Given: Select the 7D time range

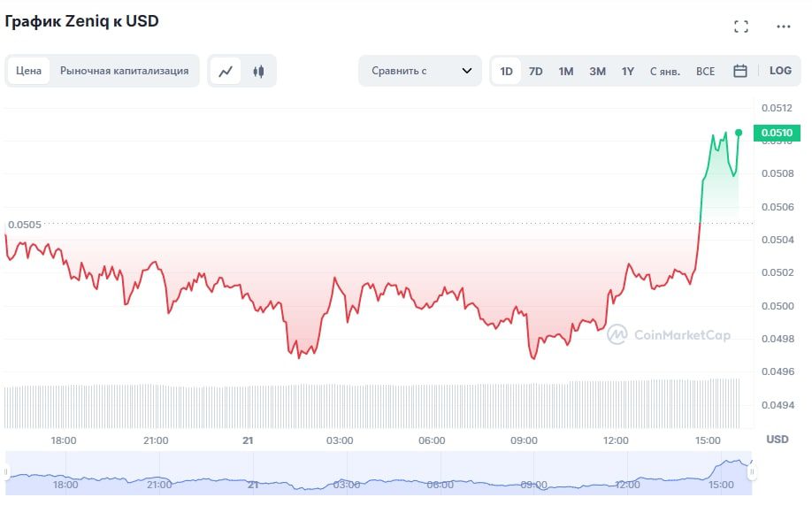Looking at the screenshot, I should [x=536, y=72].
